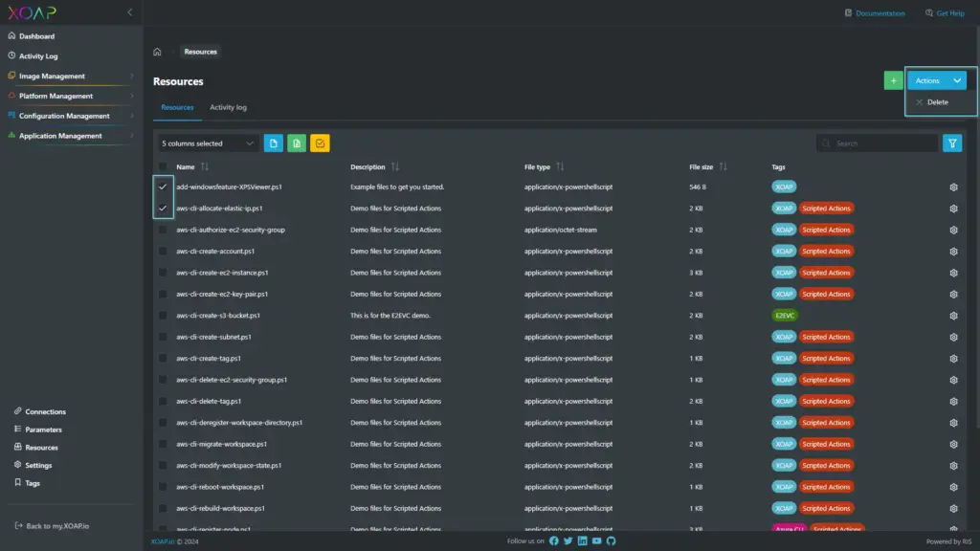980x551 pixels.
Task: Open gear settings for aws-cli-create-account.ps1
Action: (954, 252)
